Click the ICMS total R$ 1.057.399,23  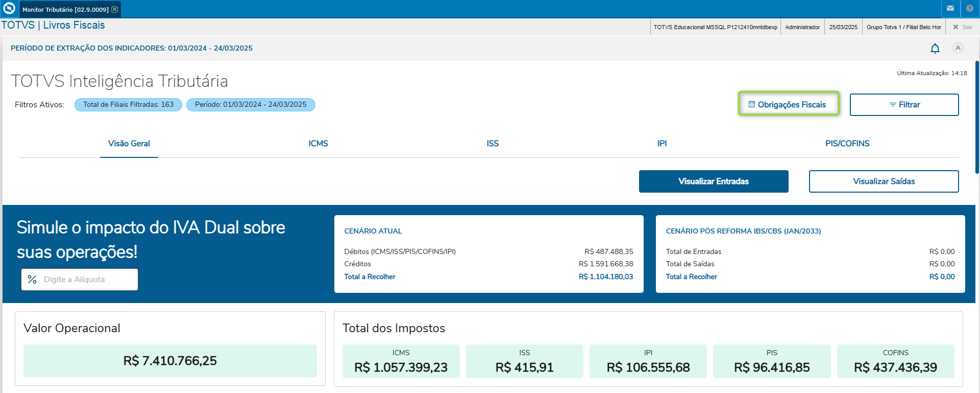401,367
